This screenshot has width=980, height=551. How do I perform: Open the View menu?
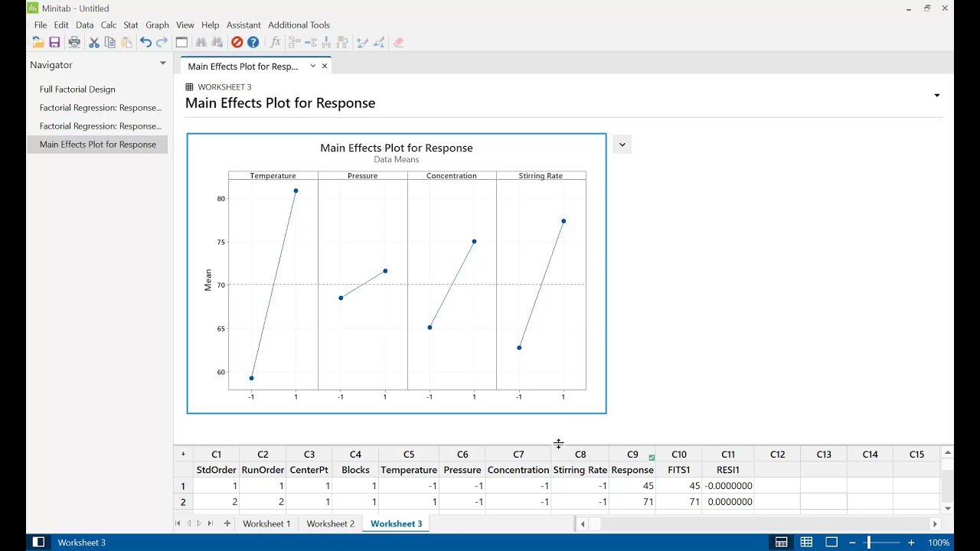point(185,25)
